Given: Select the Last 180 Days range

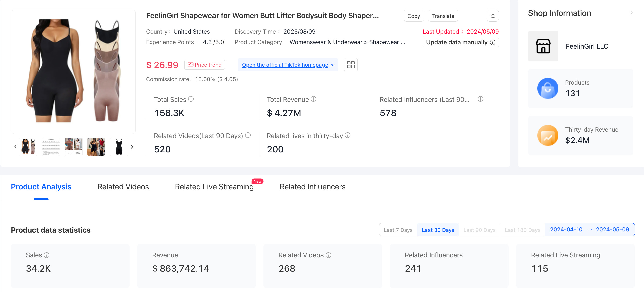Looking at the screenshot, I should click(x=522, y=230).
